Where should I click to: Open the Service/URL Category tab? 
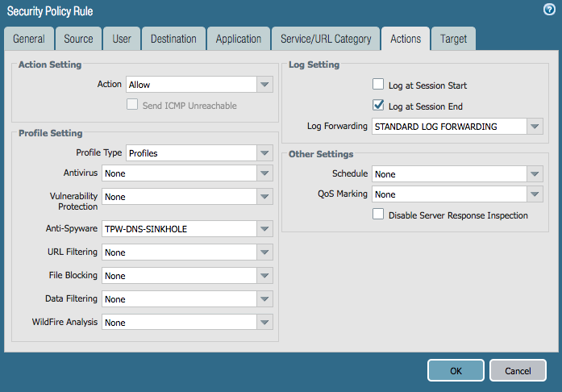(326, 39)
